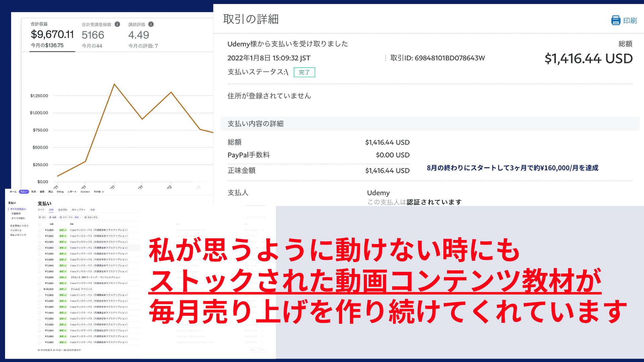The width and height of the screenshot is (644, 362).
Task: Click the ¥48,000 amount cell
Action: click(x=49, y=289)
